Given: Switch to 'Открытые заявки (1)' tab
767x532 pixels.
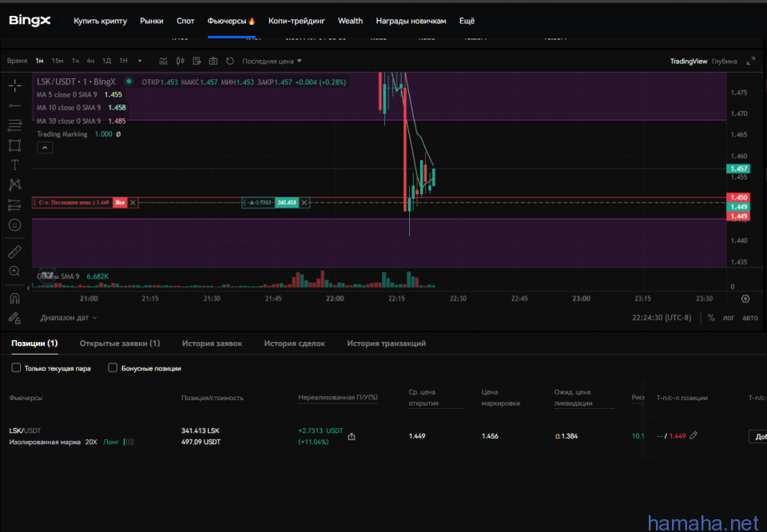Looking at the screenshot, I should (x=120, y=343).
